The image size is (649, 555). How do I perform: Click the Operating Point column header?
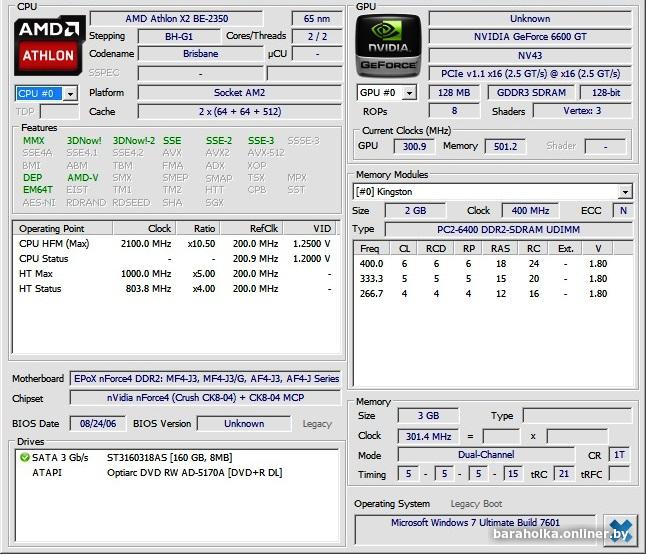[x=63, y=229]
